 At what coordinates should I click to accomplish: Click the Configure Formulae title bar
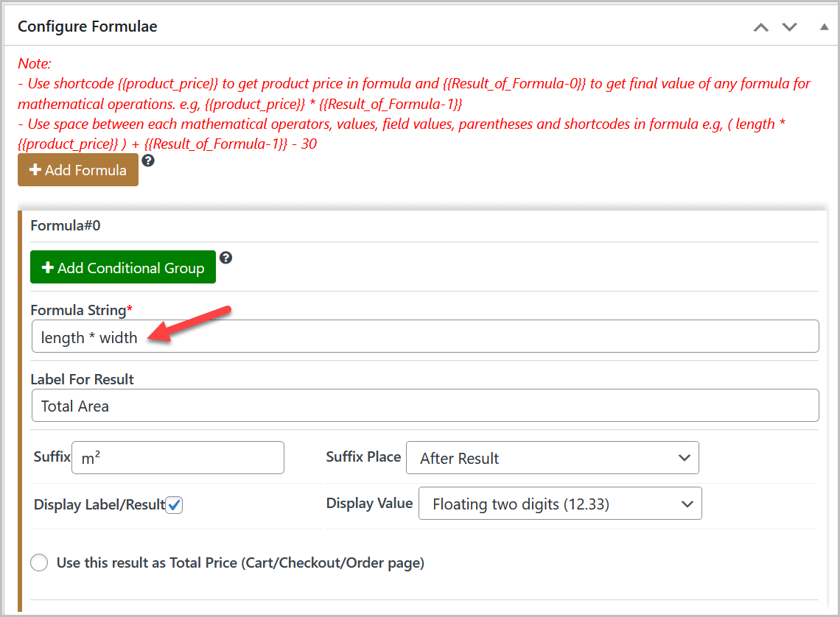[87, 26]
